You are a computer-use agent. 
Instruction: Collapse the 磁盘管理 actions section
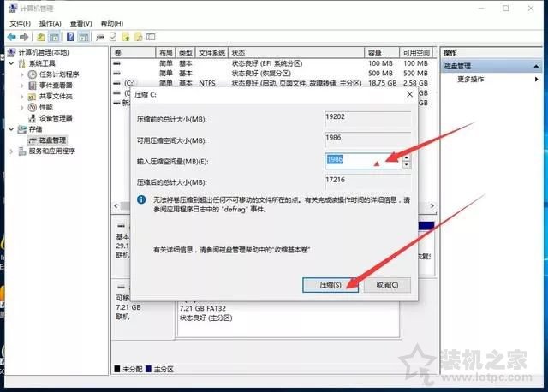(x=540, y=66)
